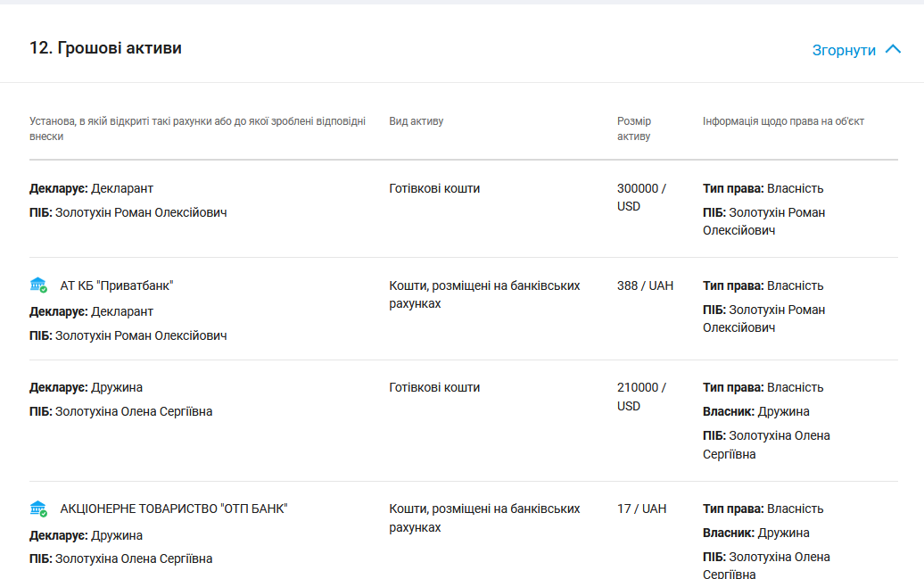Click Декларує: Дружина in the ОТП БАНК row
924x579 pixels.
[86, 535]
